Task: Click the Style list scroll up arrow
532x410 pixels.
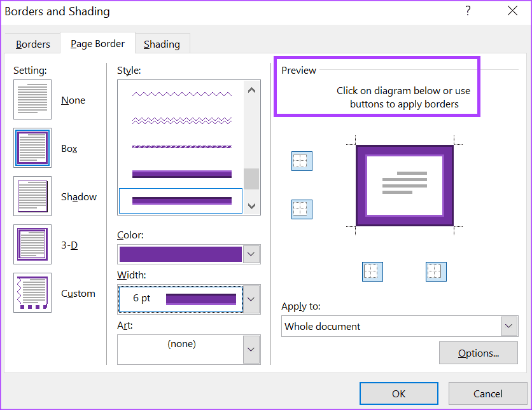Action: (x=251, y=90)
